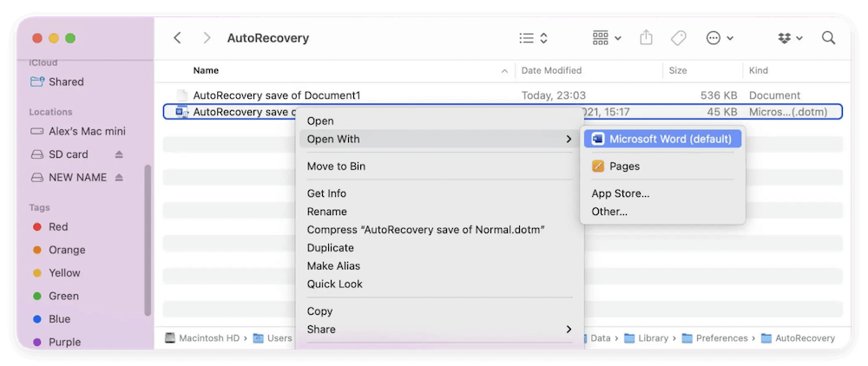Click the Micros…(.dotm) kind cell

(x=788, y=112)
